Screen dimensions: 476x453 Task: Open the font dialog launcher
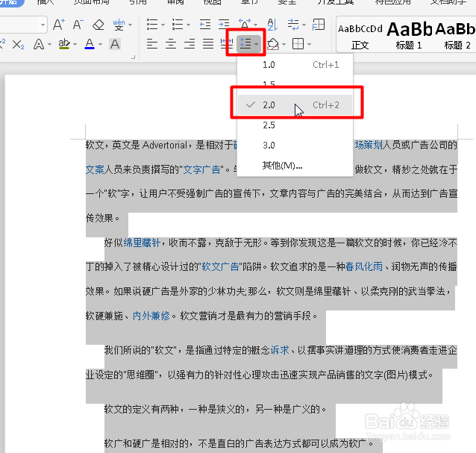pyautogui.click(x=133, y=57)
